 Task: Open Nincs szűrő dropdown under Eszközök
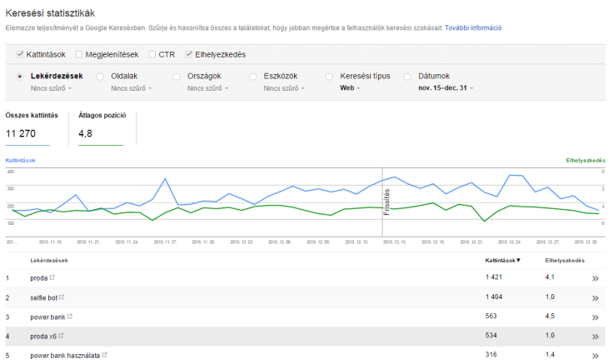(284, 88)
